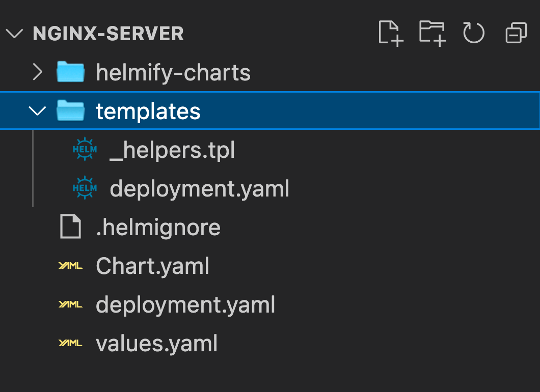Open the .helmignore file
The width and height of the screenshot is (540, 392).
(158, 227)
